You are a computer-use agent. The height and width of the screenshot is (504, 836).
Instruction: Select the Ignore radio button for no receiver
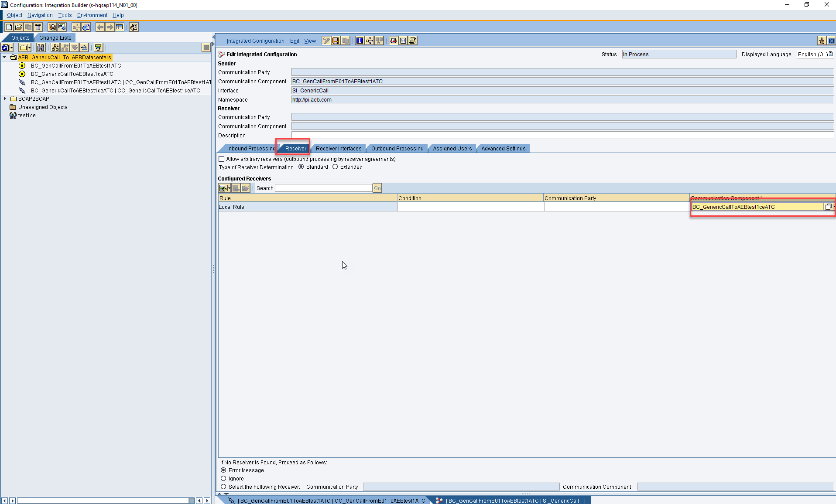click(223, 478)
